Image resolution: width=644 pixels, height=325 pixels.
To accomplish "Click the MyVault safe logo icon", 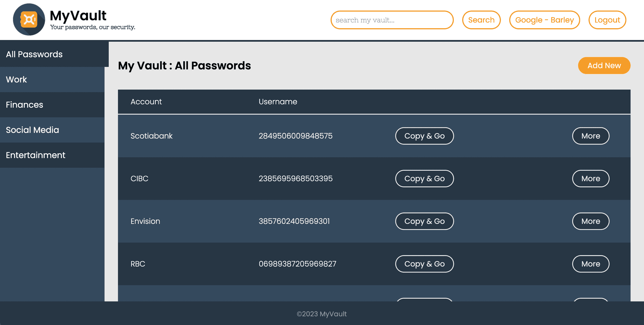I will pos(29,19).
